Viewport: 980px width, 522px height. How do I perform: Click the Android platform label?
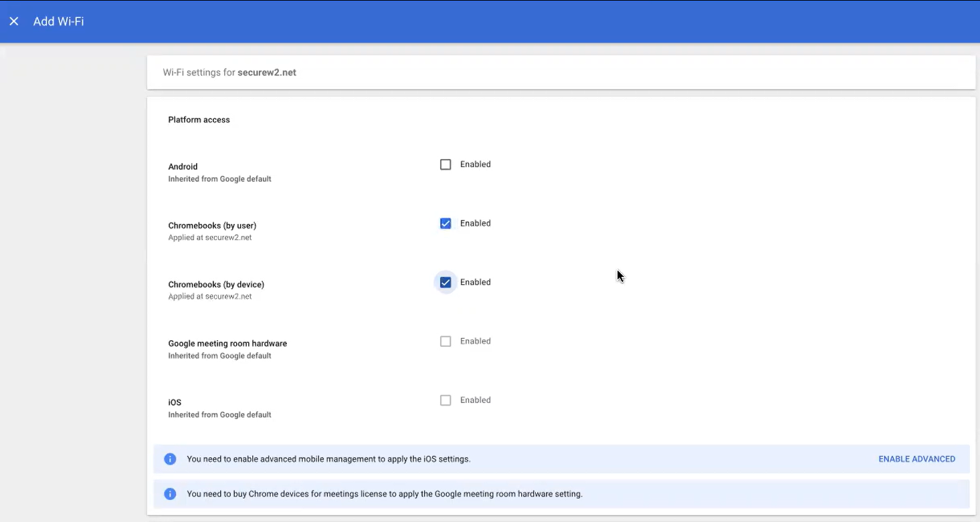183,166
